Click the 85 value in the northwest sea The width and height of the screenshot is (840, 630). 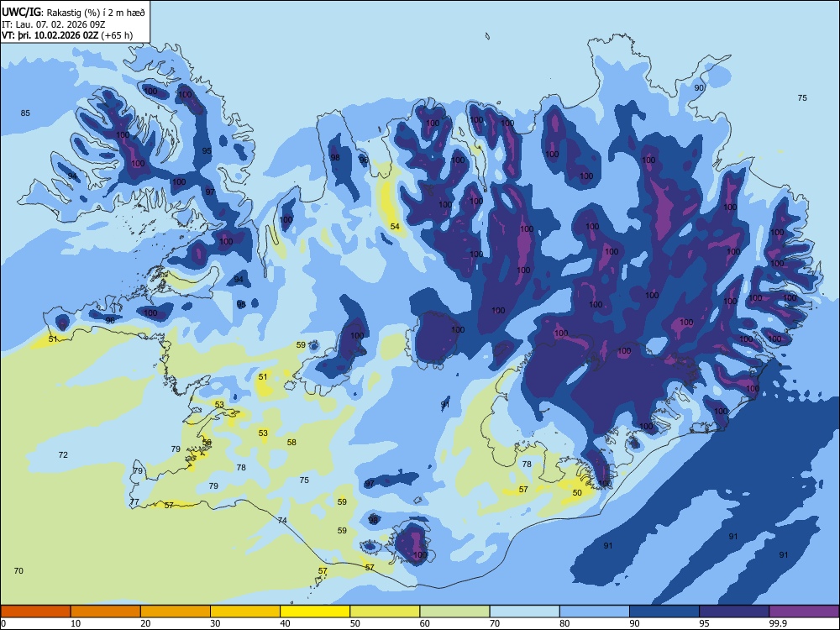point(25,113)
